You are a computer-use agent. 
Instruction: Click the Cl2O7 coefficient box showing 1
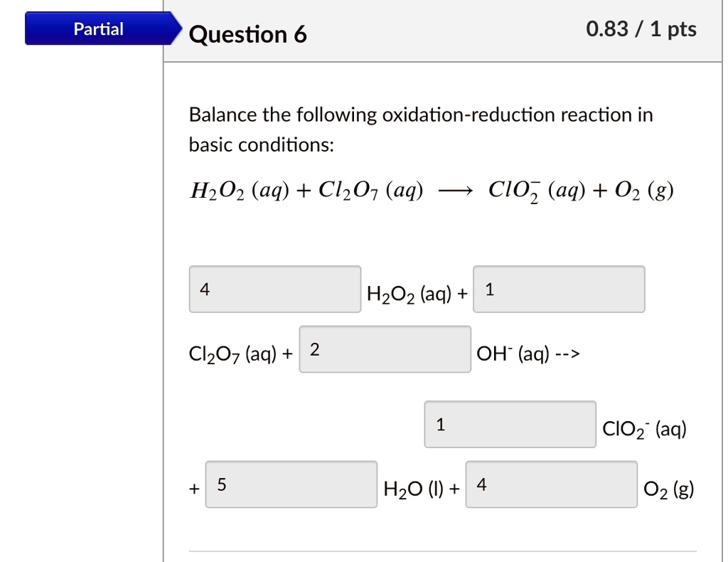pos(559,289)
